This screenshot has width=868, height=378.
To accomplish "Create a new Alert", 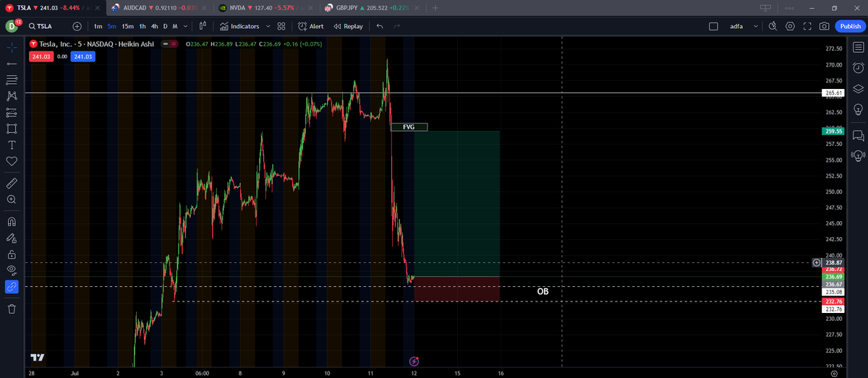I will point(311,26).
